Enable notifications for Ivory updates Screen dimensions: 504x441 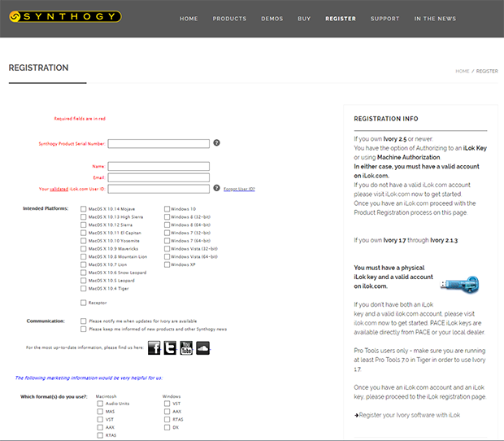point(84,321)
